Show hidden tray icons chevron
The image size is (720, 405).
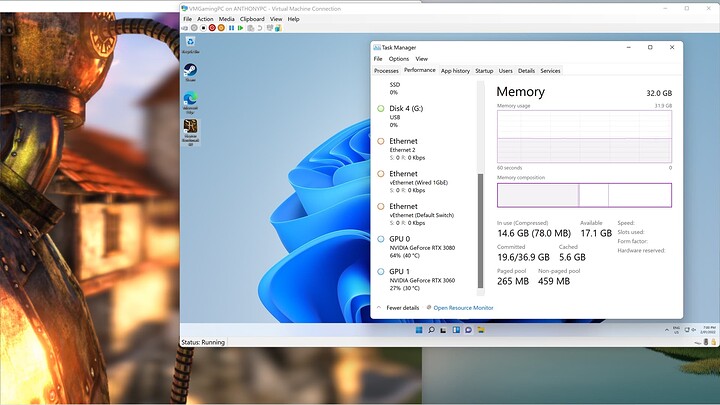[x=666, y=330]
